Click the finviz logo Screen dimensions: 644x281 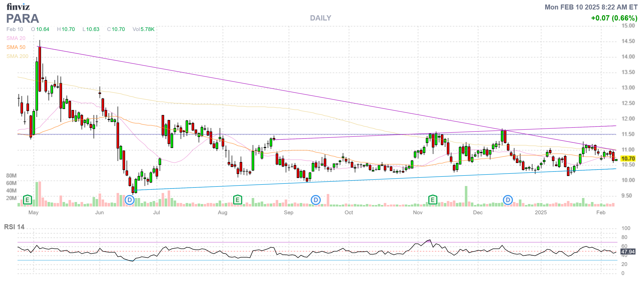(x=18, y=7)
